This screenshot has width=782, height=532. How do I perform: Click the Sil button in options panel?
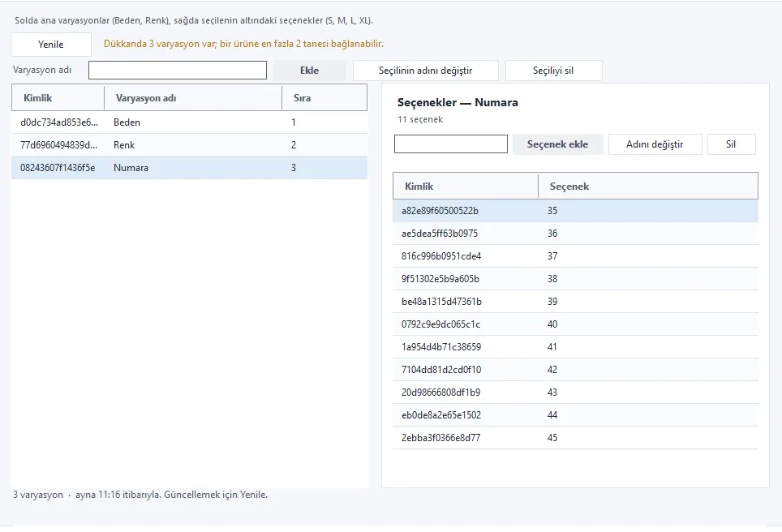point(731,144)
